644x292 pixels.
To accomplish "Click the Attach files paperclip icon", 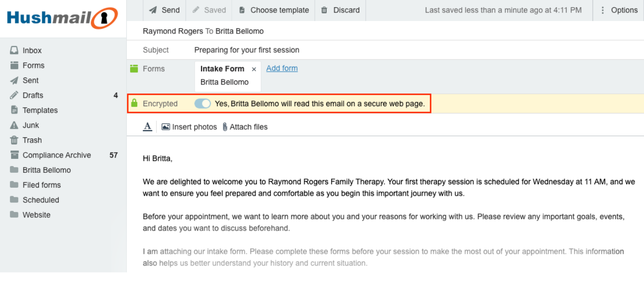I will click(x=224, y=126).
